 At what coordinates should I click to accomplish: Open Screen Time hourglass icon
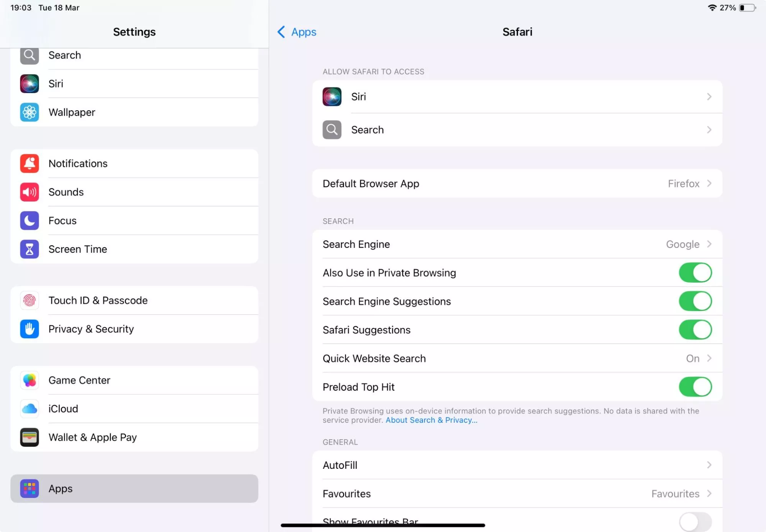[30, 249]
